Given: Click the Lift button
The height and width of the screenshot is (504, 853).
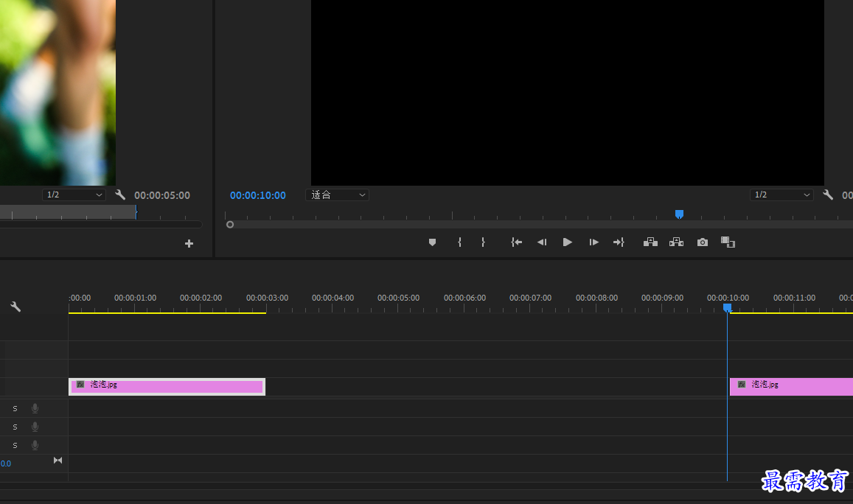Looking at the screenshot, I should [x=651, y=242].
